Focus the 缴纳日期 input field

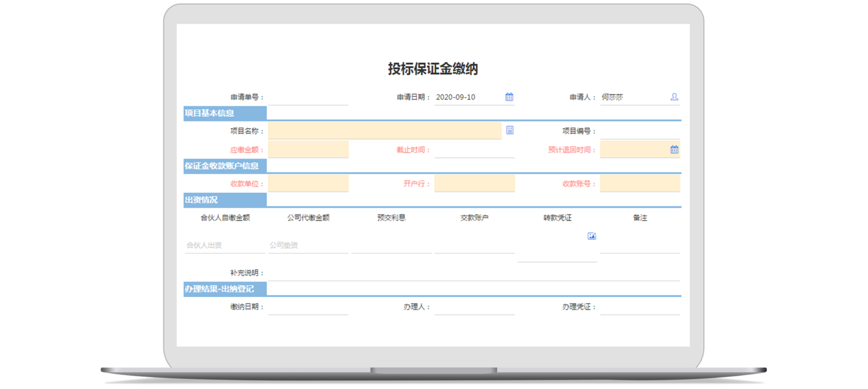(x=308, y=307)
